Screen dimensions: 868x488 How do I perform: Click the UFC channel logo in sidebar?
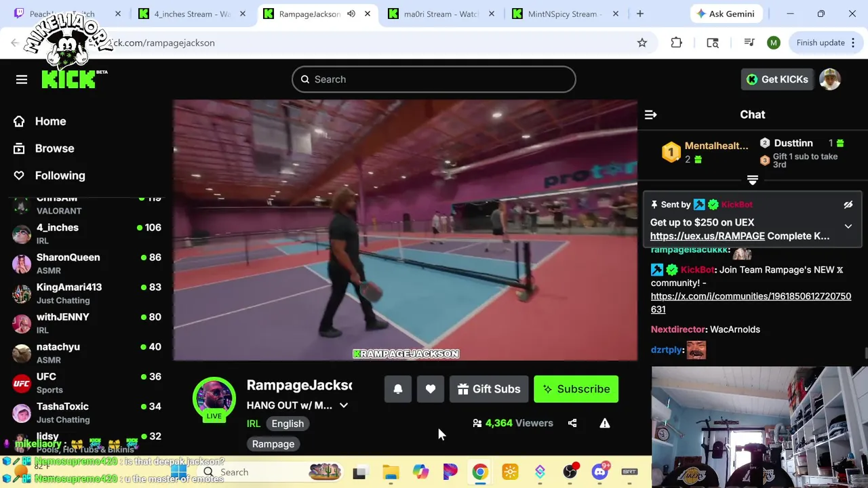(x=22, y=383)
